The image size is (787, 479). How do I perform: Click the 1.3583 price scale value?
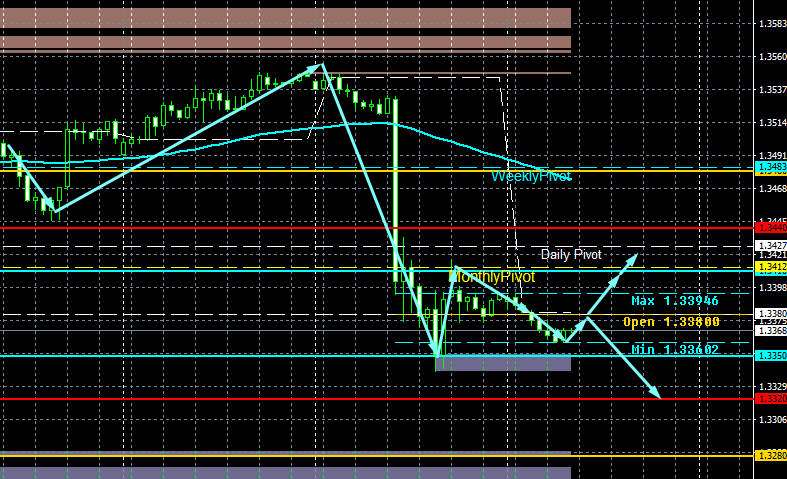pyautogui.click(x=772, y=24)
